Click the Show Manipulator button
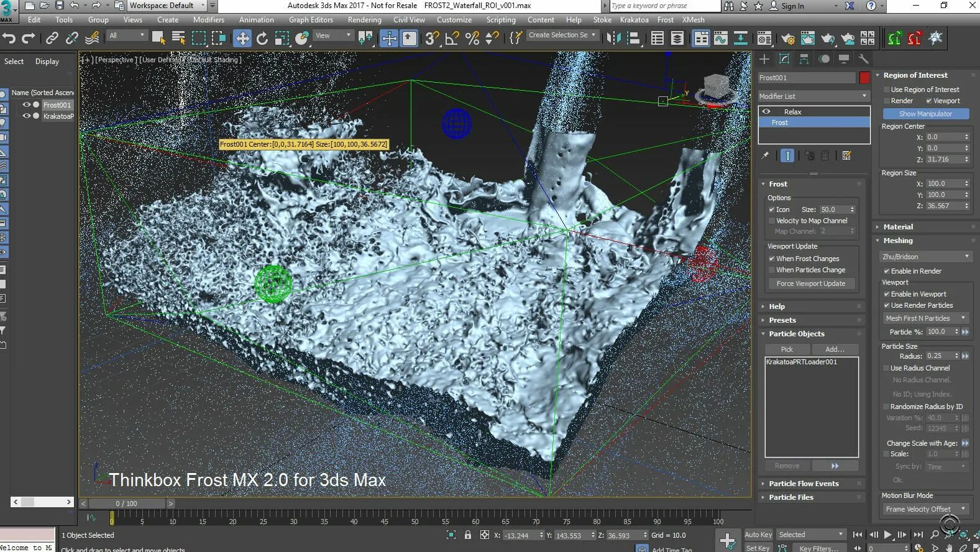The width and height of the screenshot is (980, 552). coord(925,114)
